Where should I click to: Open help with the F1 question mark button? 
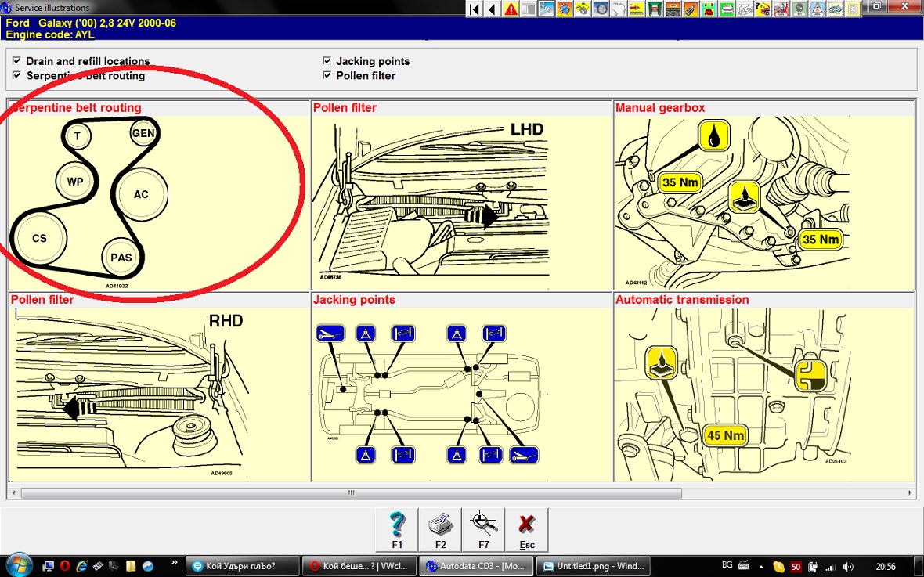click(397, 530)
